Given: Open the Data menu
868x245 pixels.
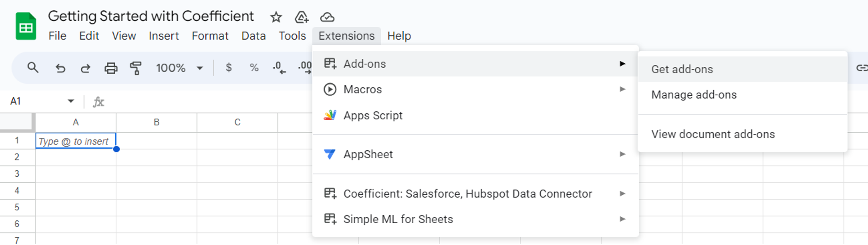Looking at the screenshot, I should click(x=253, y=36).
